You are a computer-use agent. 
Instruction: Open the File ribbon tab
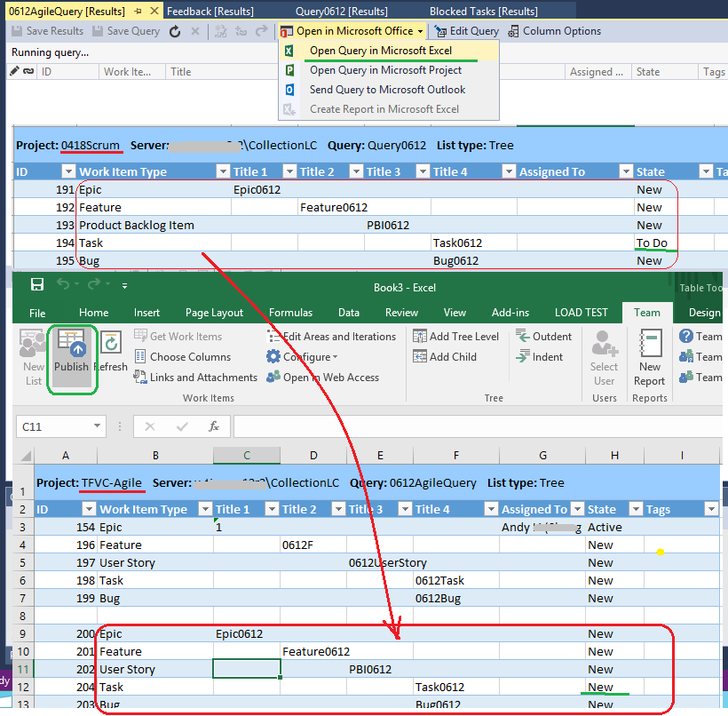[37, 314]
